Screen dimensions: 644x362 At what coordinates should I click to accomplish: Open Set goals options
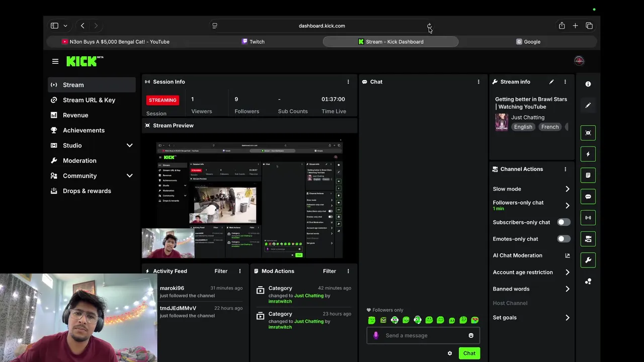(531, 318)
